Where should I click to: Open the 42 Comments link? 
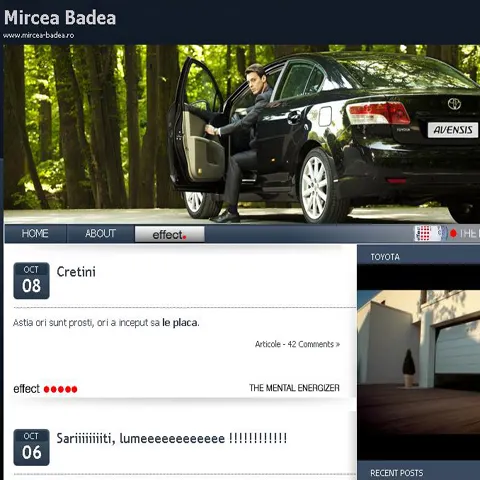click(313, 344)
